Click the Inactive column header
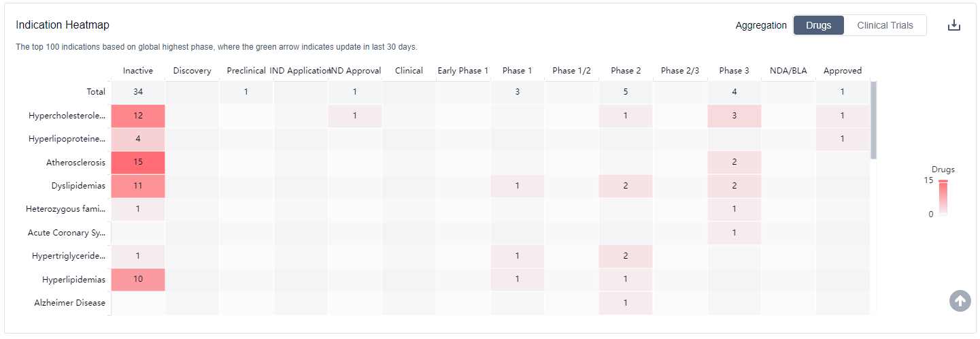 (x=138, y=71)
